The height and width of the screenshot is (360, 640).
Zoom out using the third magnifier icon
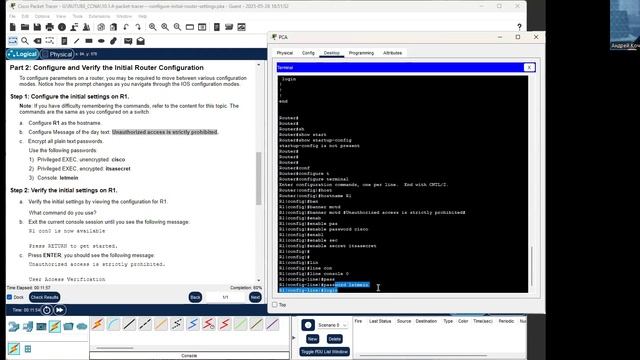click(x=177, y=27)
